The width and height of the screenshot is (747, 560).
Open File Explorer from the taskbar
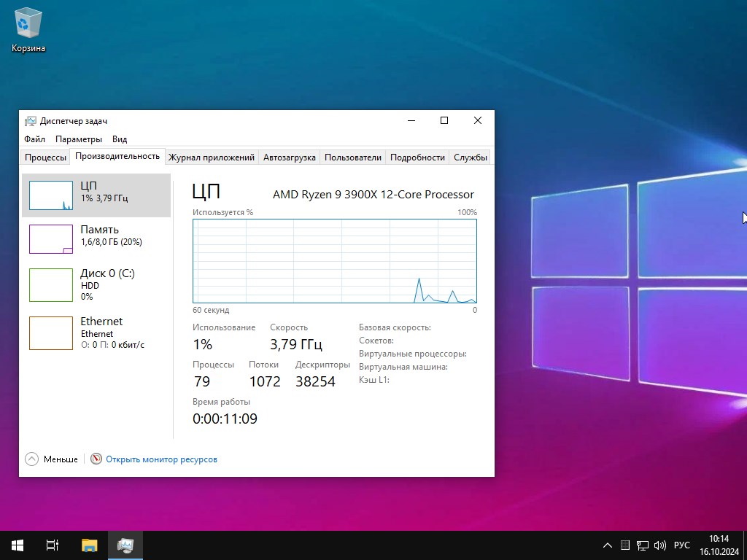tap(89, 545)
